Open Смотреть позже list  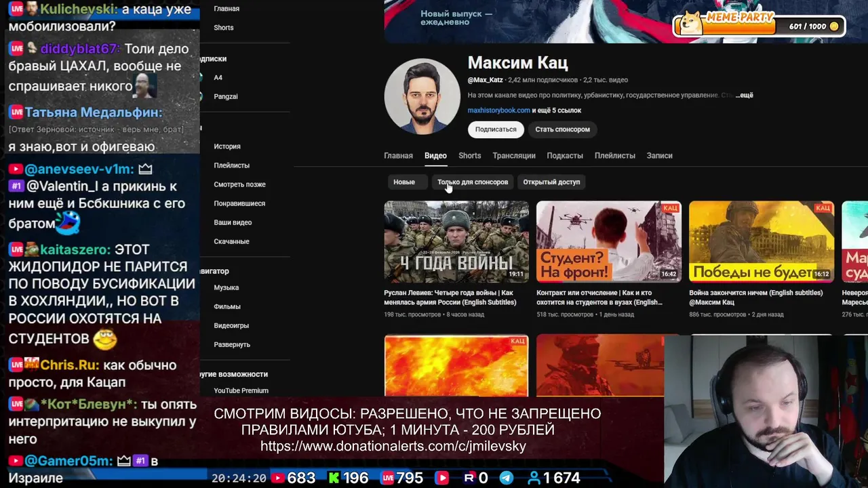pos(239,184)
